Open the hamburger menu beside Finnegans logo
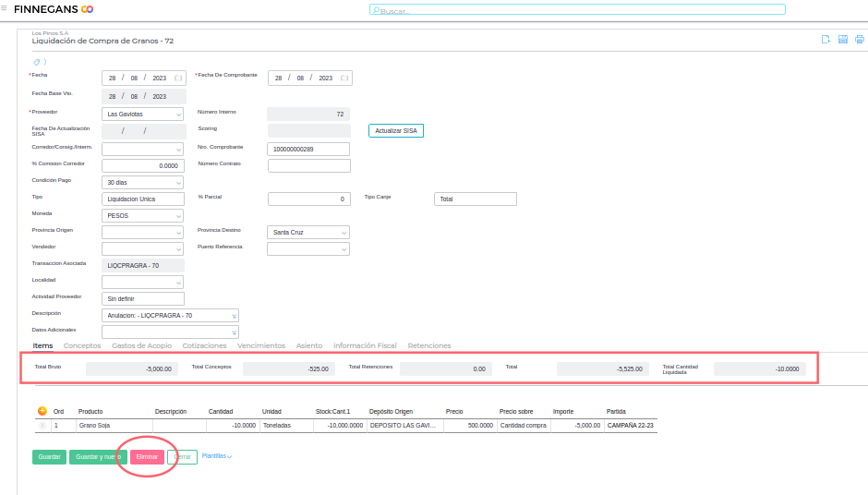Image resolution: width=868 pixels, height=495 pixels. (x=5, y=8)
